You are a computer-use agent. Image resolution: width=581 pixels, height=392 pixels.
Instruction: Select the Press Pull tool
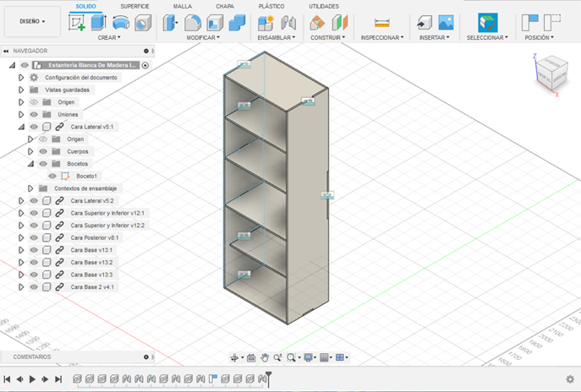click(x=171, y=23)
